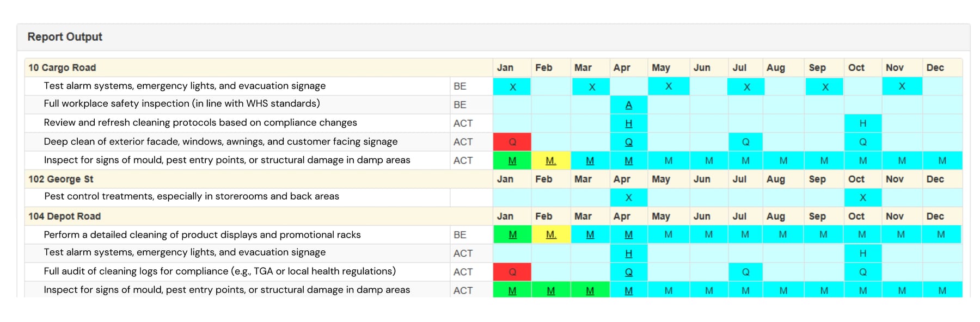980x322 pixels.
Task: Open green February M link for 104 Depot Road mould inspection
Action: pyautogui.click(x=551, y=290)
